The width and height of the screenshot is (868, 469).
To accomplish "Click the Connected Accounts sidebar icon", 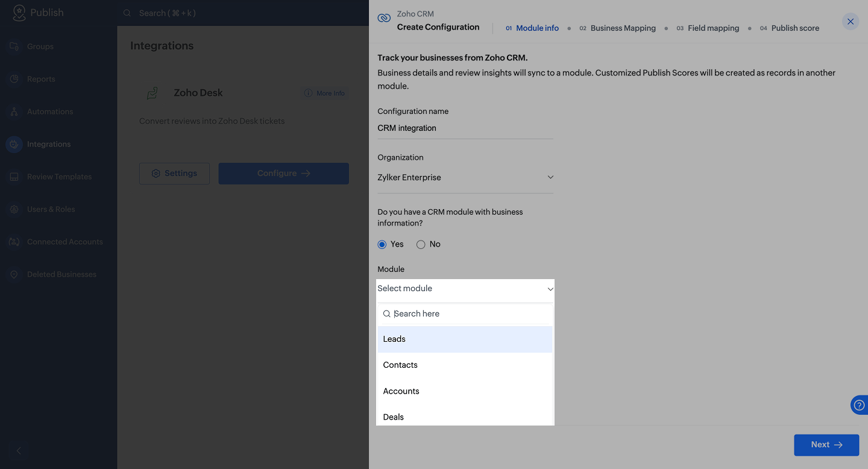I will point(14,242).
